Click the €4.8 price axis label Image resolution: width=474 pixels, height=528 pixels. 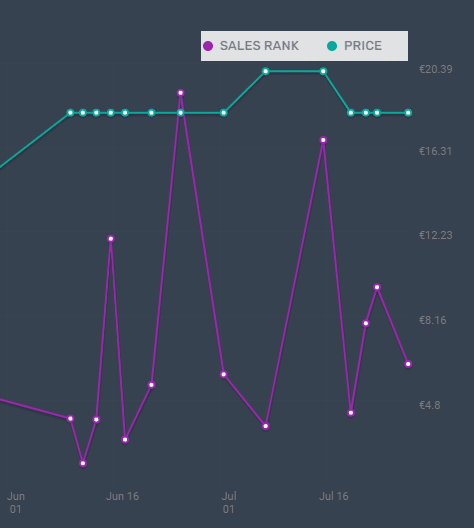[x=430, y=405]
